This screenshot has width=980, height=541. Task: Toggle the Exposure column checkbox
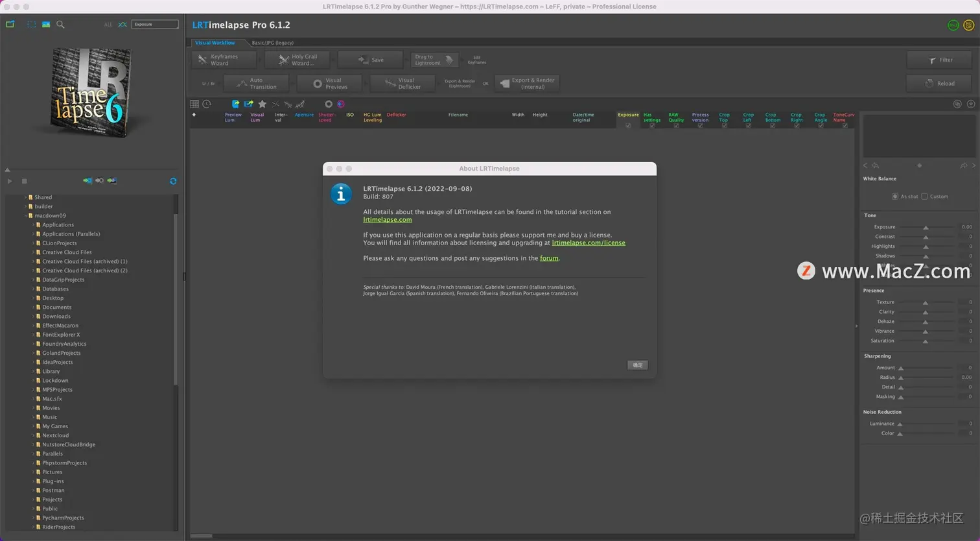coord(628,125)
